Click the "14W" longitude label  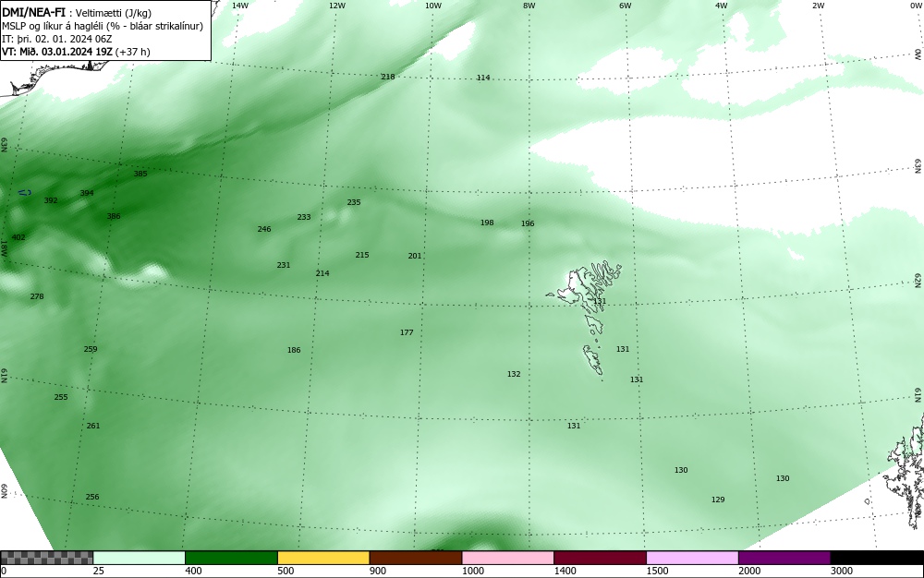point(240,6)
